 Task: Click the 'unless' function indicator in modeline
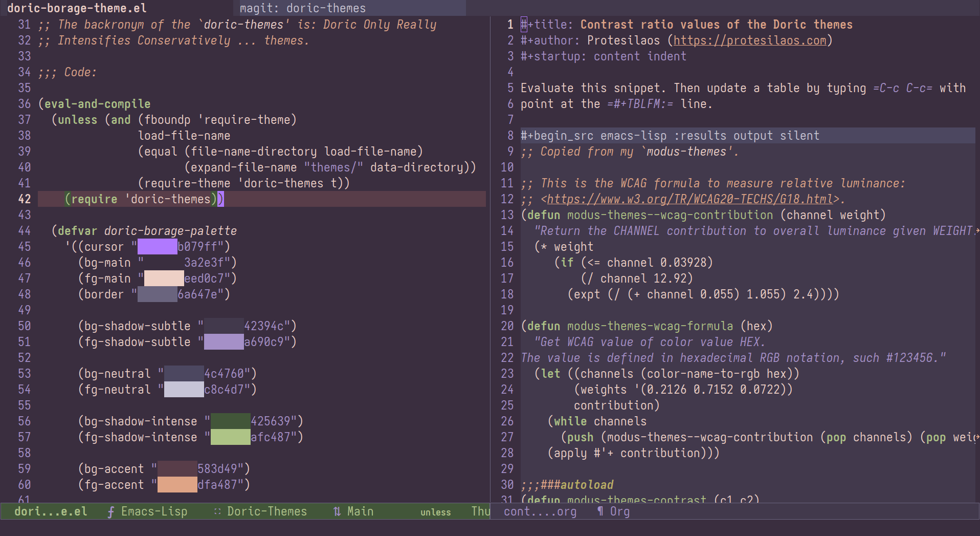(x=436, y=512)
